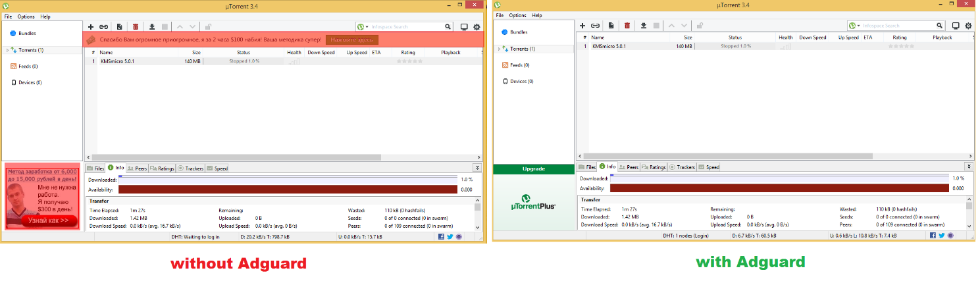Click Add Torrent plus icon in left window

pos(91,27)
